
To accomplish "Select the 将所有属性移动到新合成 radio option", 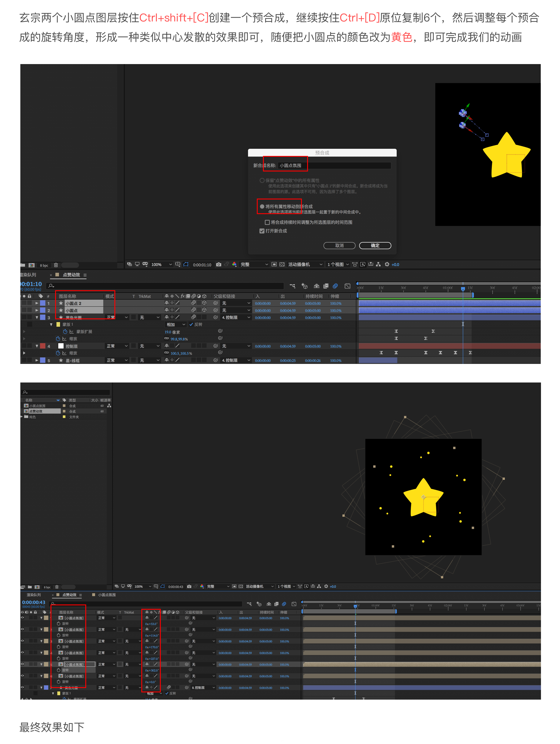I will pos(262,206).
